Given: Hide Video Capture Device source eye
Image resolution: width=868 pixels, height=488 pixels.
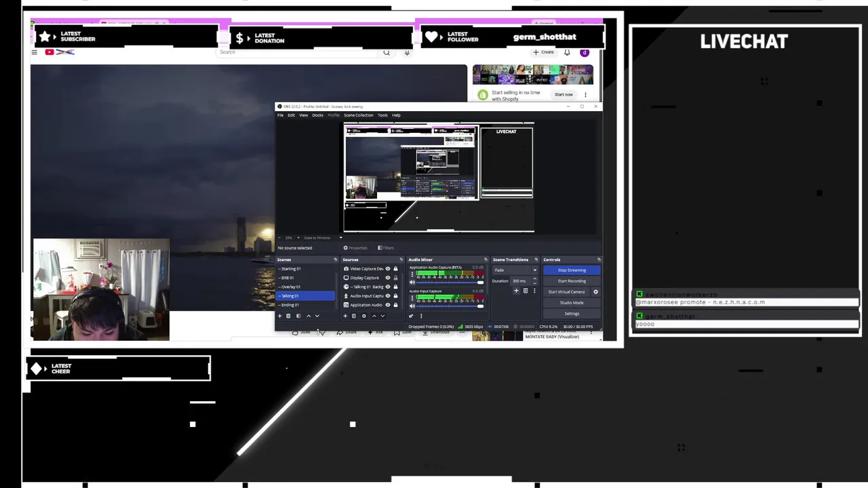Looking at the screenshot, I should point(388,269).
